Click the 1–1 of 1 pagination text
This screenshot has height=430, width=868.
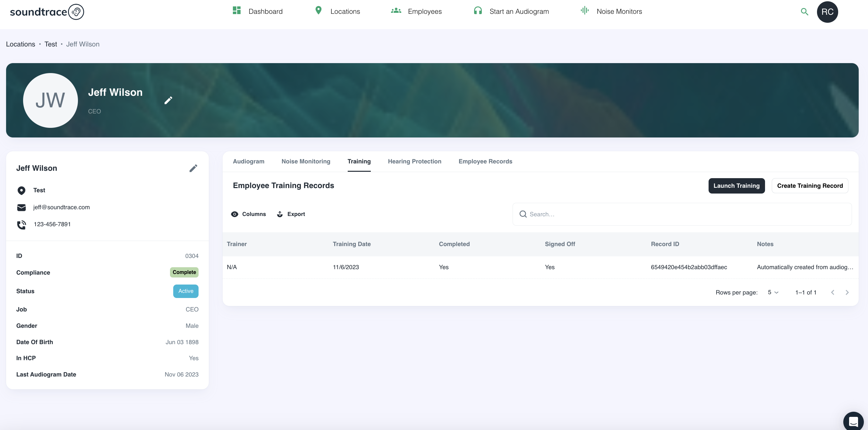(x=806, y=293)
